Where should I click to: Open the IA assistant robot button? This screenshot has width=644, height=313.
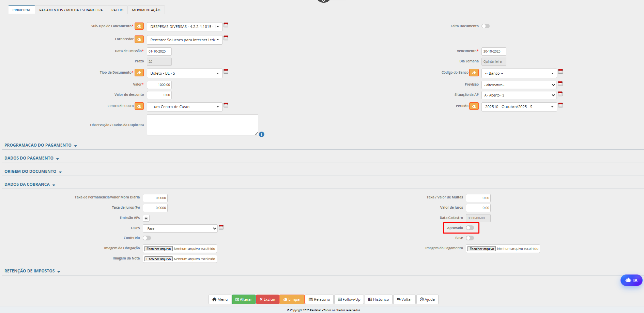[x=631, y=280]
